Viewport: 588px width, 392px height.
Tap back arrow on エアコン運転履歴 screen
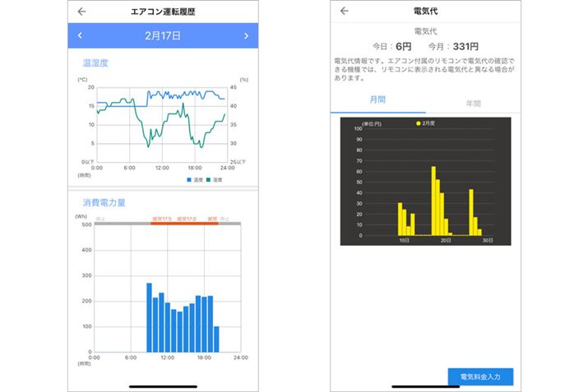click(x=81, y=12)
